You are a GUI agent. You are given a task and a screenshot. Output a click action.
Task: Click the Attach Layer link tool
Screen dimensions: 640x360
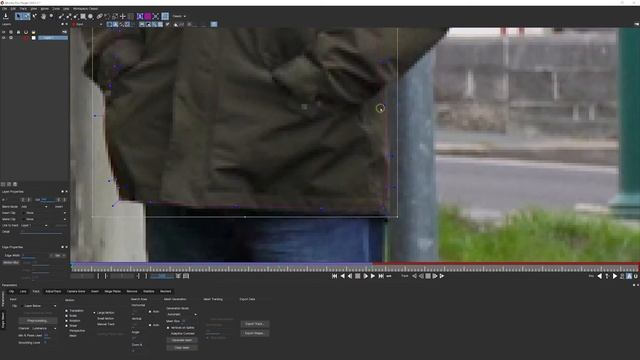click(x=100, y=16)
